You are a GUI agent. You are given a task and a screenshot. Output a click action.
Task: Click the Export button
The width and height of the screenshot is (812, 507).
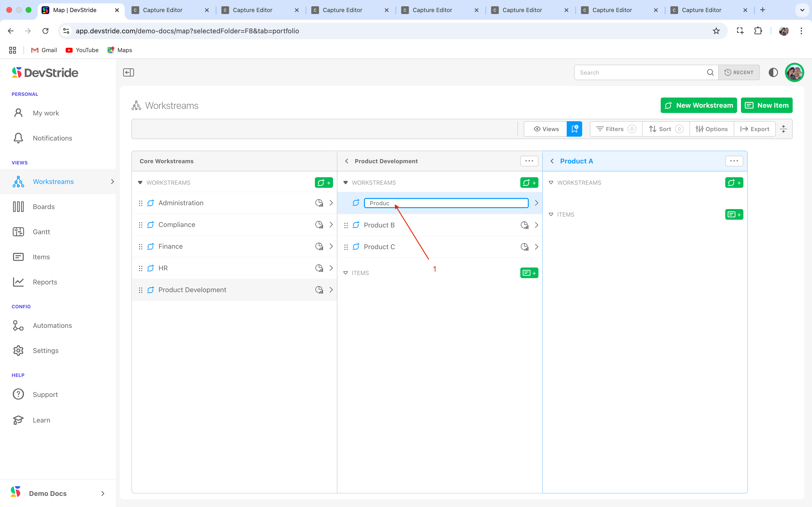755,129
